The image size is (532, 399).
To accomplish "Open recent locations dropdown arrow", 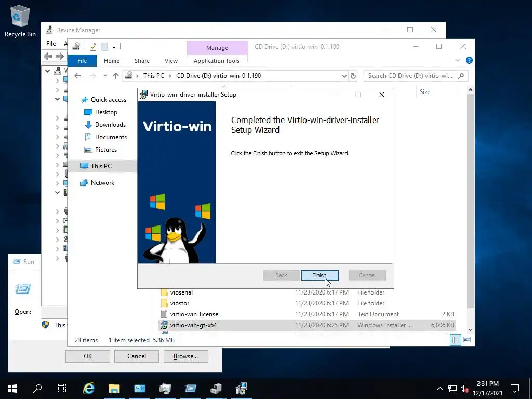I will coord(105,76).
